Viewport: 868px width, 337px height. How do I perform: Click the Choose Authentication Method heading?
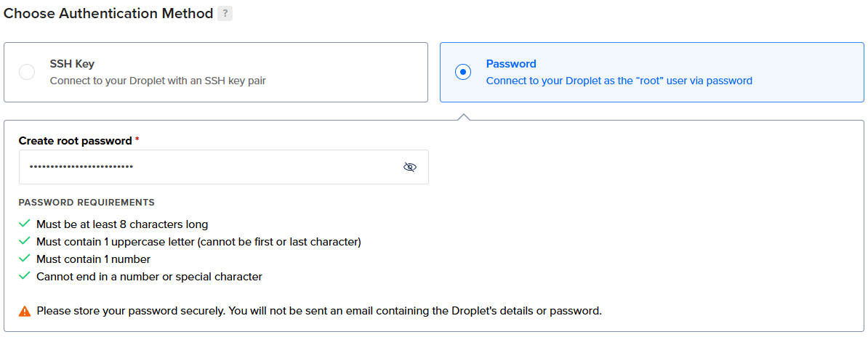pyautogui.click(x=108, y=14)
